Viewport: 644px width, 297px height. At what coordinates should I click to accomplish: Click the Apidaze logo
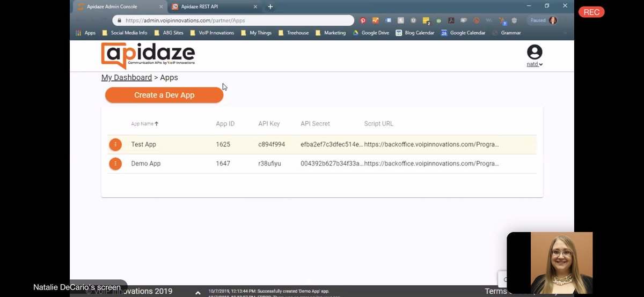(148, 56)
